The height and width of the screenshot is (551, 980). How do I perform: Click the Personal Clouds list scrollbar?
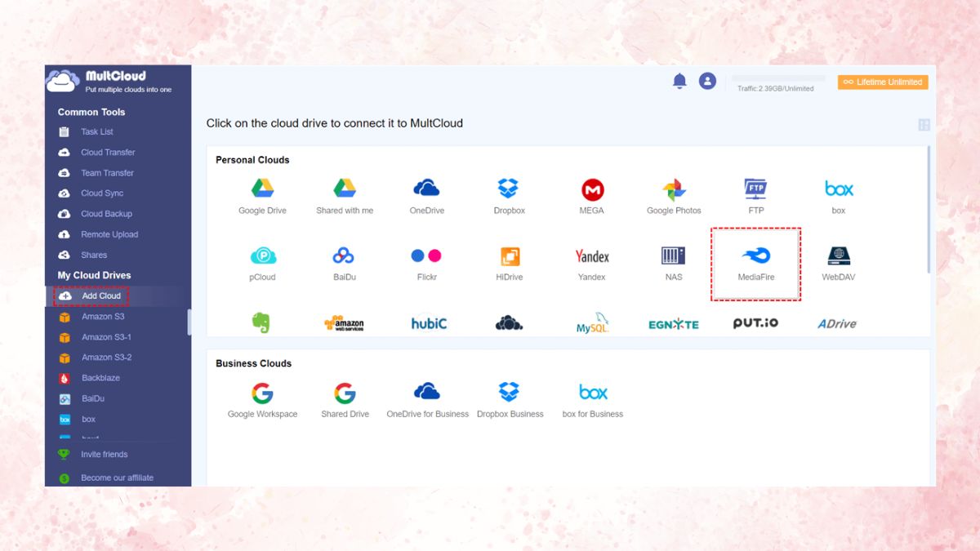coord(929,209)
